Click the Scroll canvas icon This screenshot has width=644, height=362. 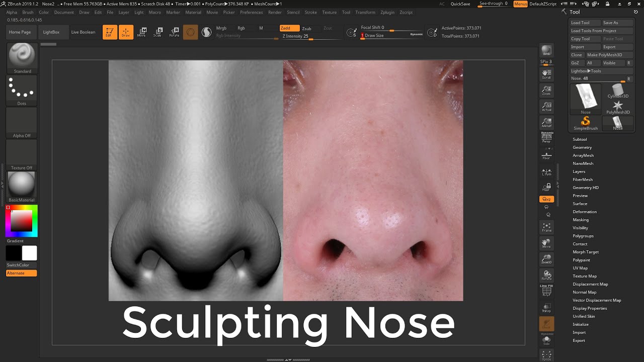[546, 75]
